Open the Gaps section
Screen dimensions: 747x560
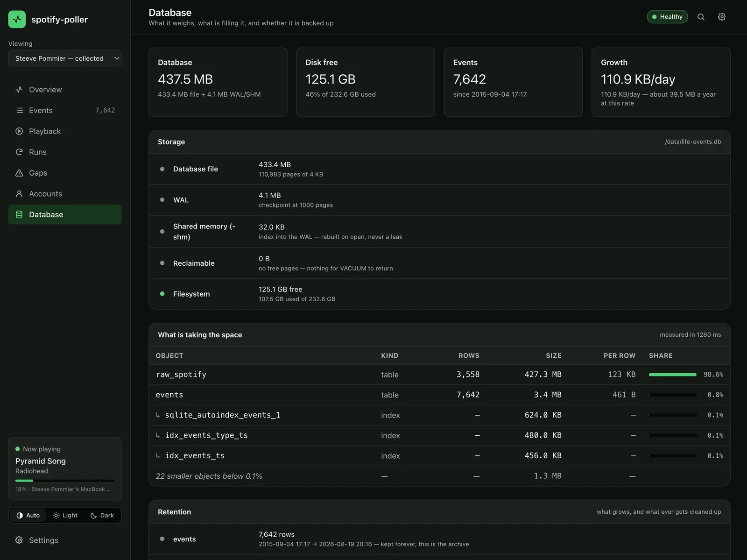pos(65,173)
